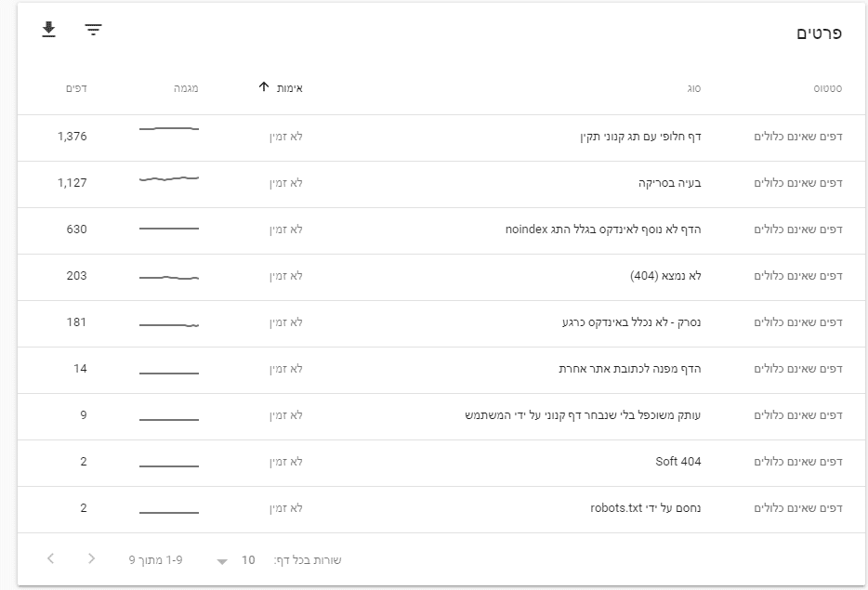868x590 pixels.
Task: Click the trend sparkline for 203 pages
Action: [168, 277]
